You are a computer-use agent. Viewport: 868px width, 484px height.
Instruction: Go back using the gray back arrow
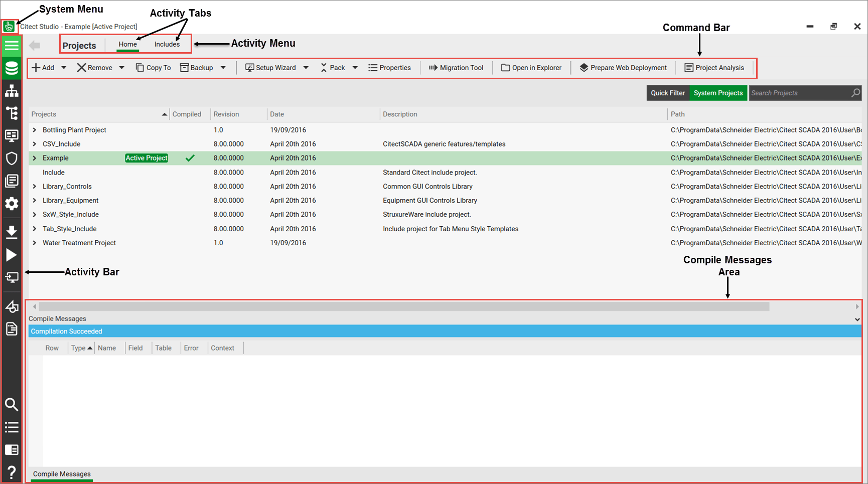pyautogui.click(x=35, y=46)
